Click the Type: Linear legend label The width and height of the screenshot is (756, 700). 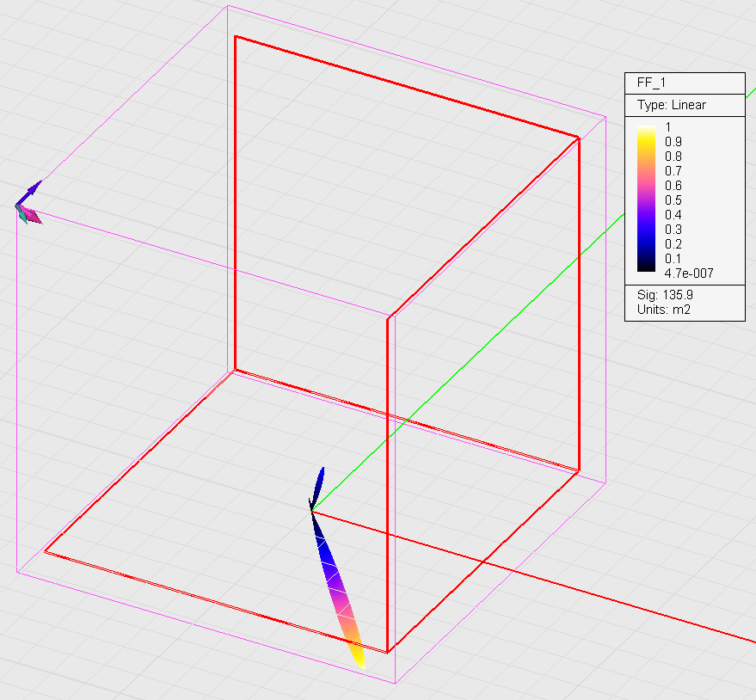tap(671, 105)
